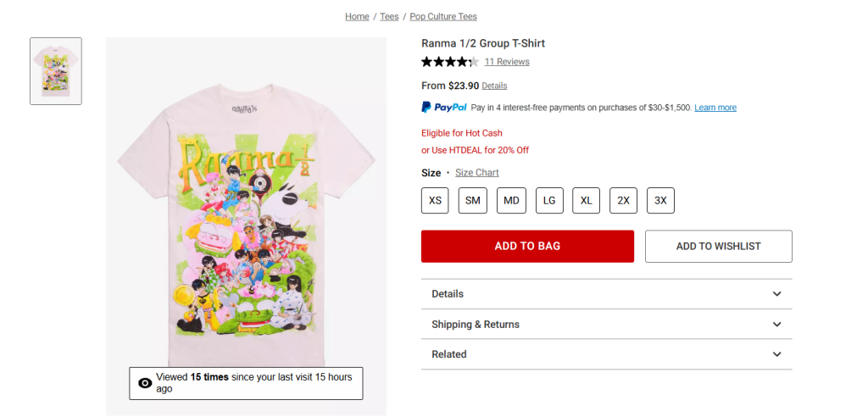Expand Shipping & Returns section
This screenshot has width=868, height=417.
(x=607, y=324)
